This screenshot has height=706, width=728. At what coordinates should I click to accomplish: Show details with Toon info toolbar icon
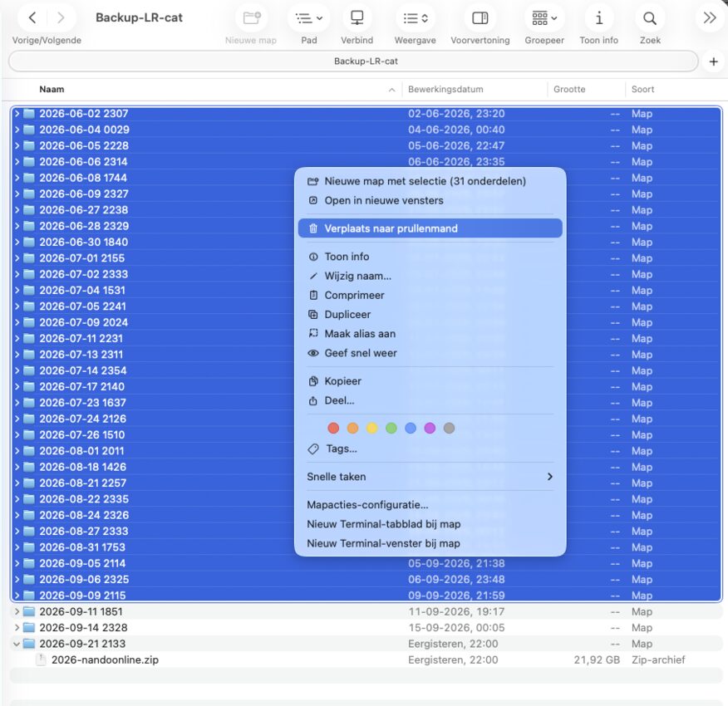click(599, 18)
